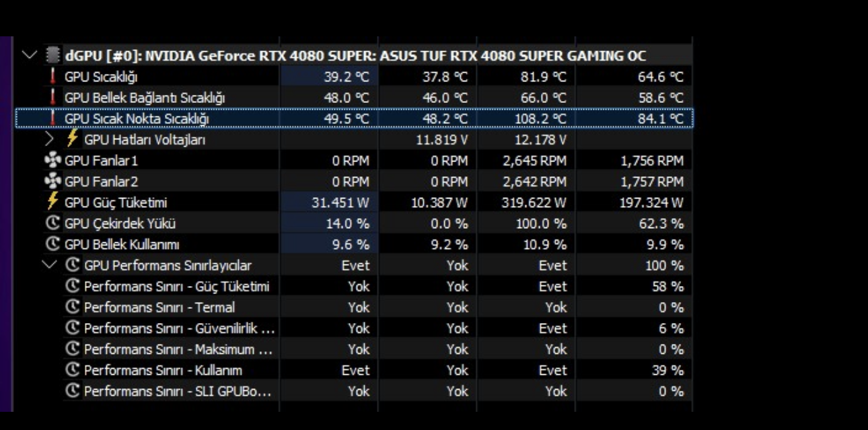The width and height of the screenshot is (868, 430).
Task: Click thermometer icon of GPU Sıcak Nokta Sıcaklığı
Action: click(53, 118)
